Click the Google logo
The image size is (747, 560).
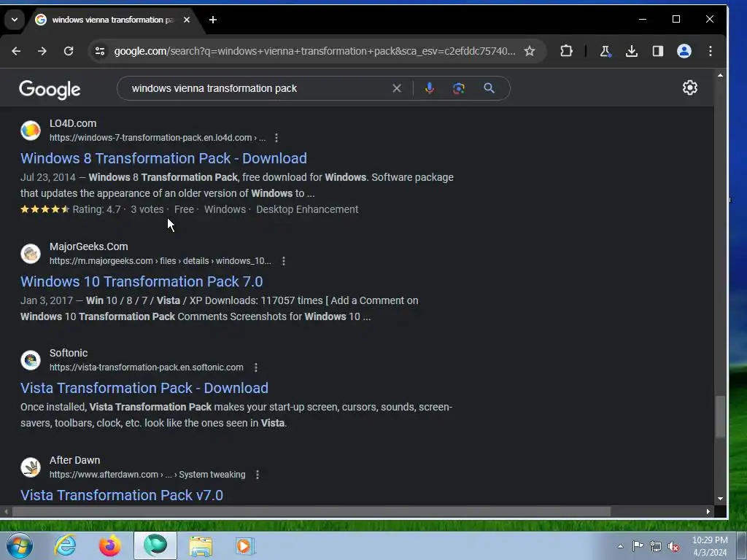[x=50, y=89]
